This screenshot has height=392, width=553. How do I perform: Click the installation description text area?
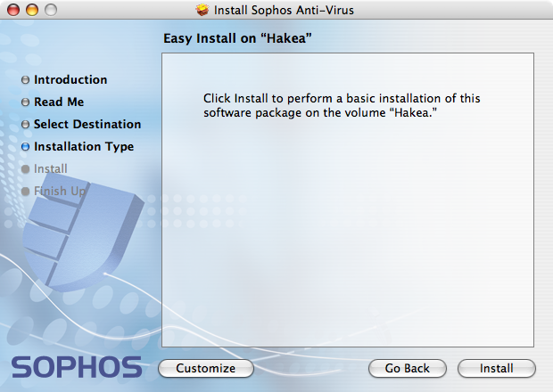coord(348,200)
